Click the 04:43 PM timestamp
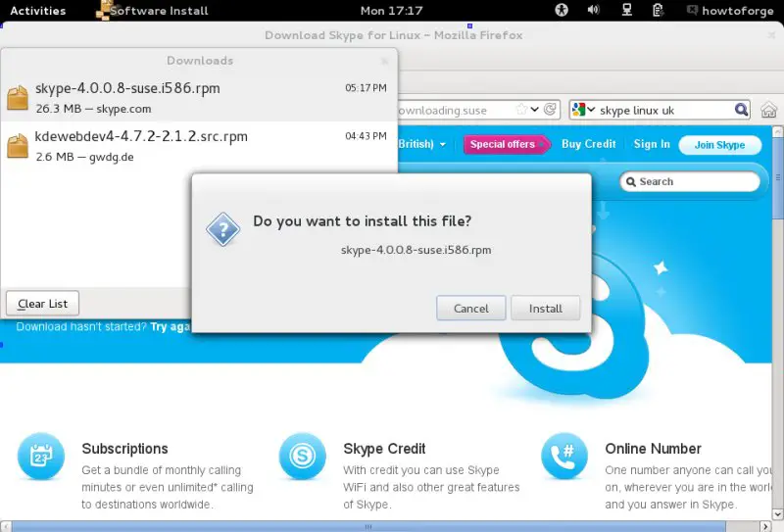Viewport: 784px width, 532px height. tap(366, 136)
